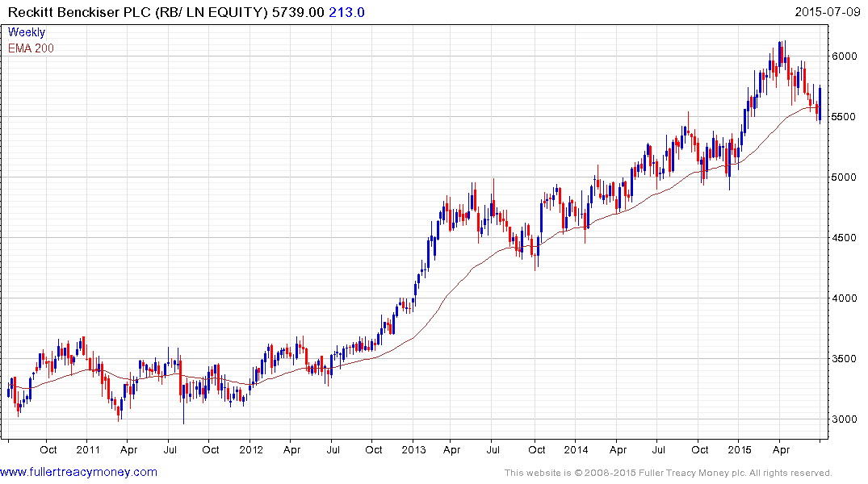This screenshot has height=484, width=868.
Task: Click the 5000 price axis label
Action: pyautogui.click(x=845, y=177)
